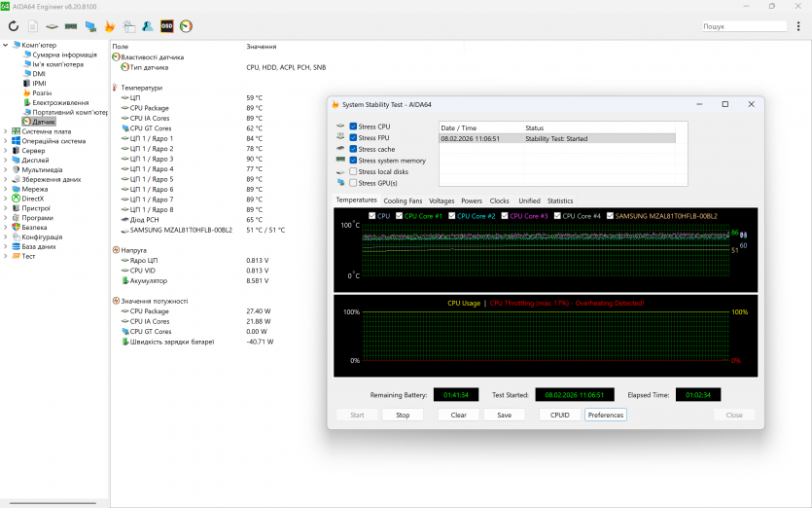Click the gauge sensor panel toolbar icon
812x508 pixels.
tap(186, 26)
